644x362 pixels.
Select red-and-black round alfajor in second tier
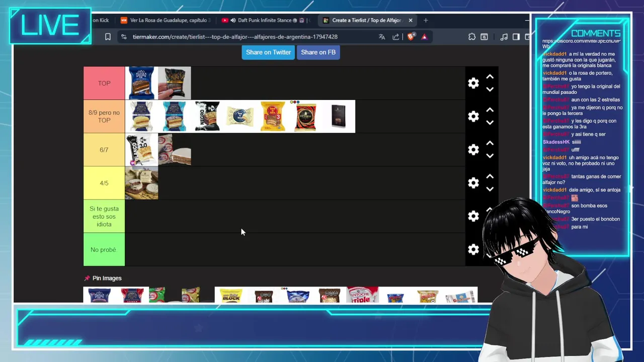pyautogui.click(x=305, y=117)
